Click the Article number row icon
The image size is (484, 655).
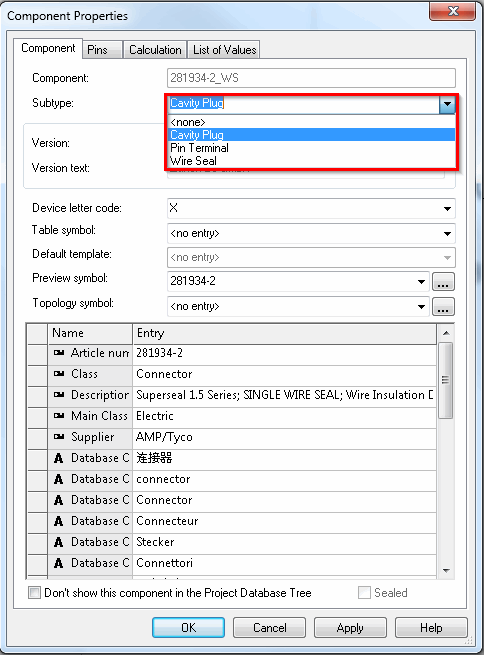pos(58,353)
